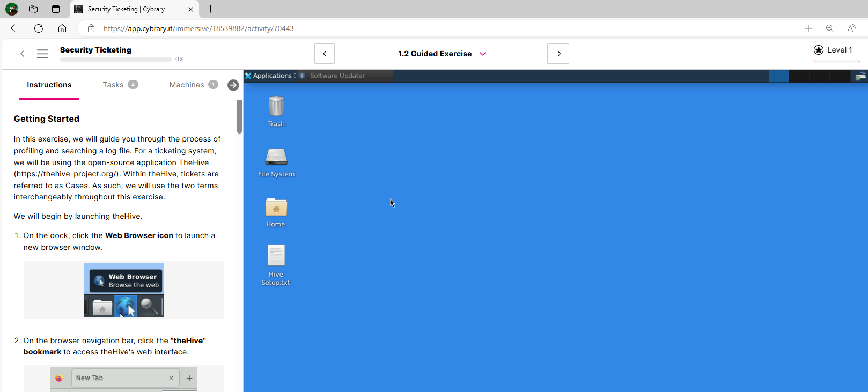Open the Hive Setup.txt file

(x=276, y=256)
